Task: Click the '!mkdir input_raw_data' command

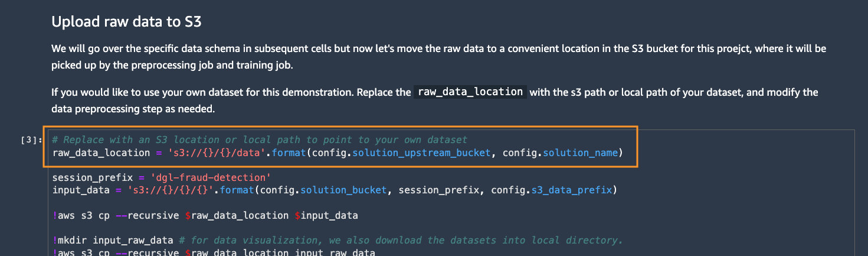Action: click(x=113, y=240)
